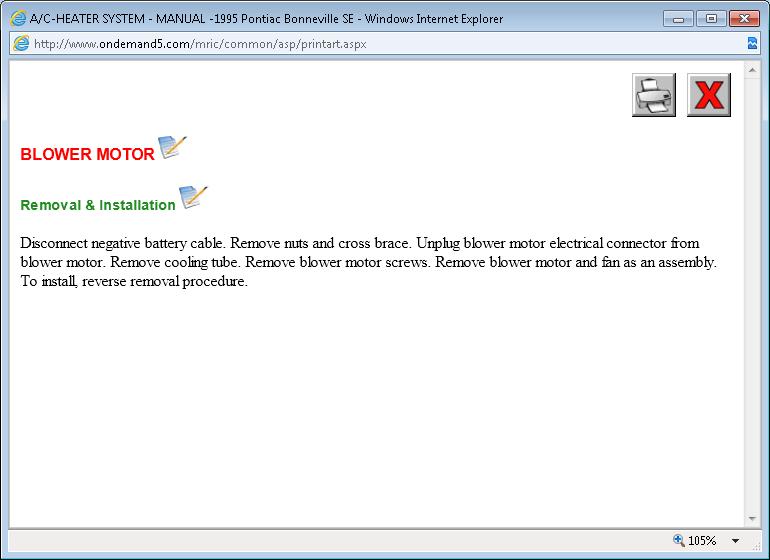This screenshot has height=560, width=770.
Task: Click the compatibility view icon in address bar
Action: tap(752, 43)
